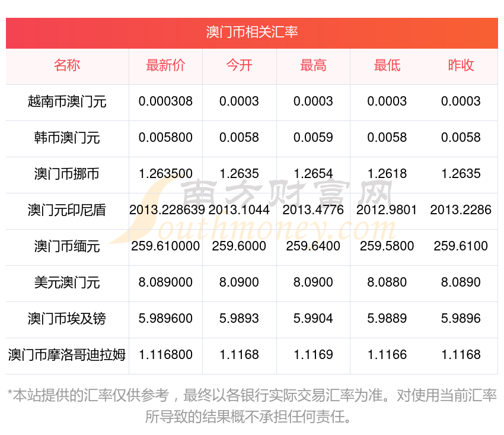Click latest price 2013.228639
This screenshot has width=504, height=435.
(x=167, y=209)
